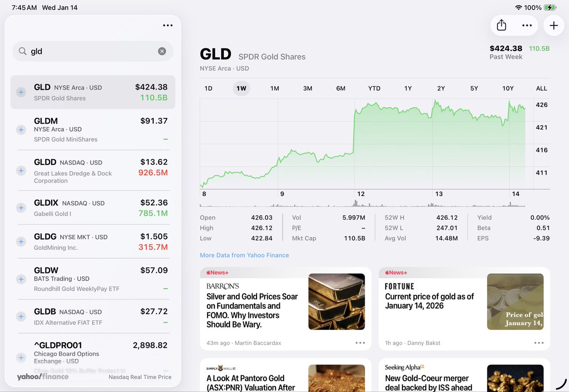This screenshot has width=569, height=392.
Task: Tap the battery status icon
Action: pyautogui.click(x=551, y=8)
